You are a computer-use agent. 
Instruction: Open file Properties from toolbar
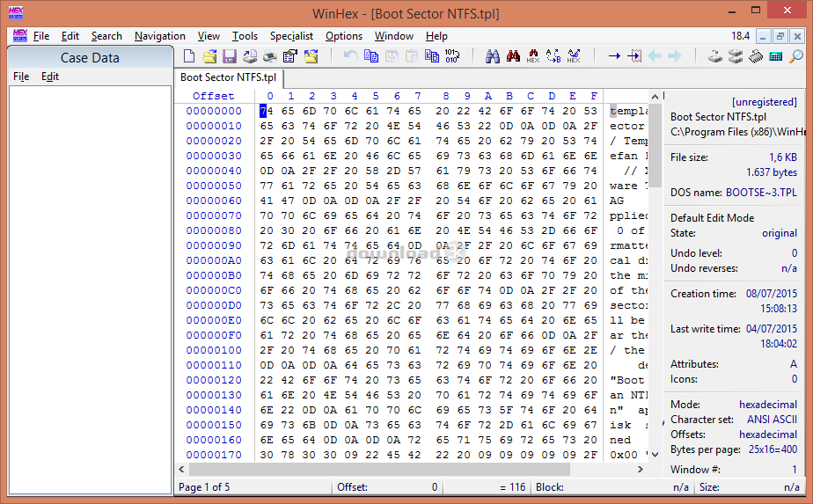pos(290,56)
